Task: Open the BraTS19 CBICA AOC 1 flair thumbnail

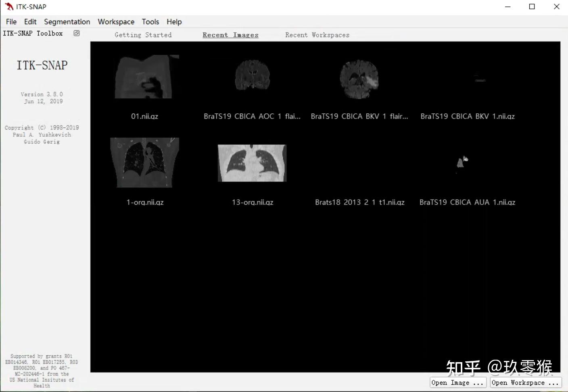Action: [253, 75]
